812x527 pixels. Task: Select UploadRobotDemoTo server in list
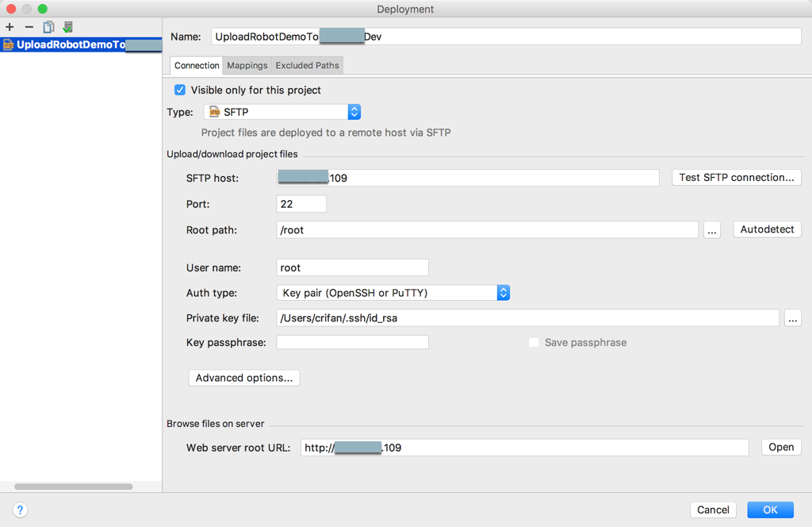(x=82, y=44)
